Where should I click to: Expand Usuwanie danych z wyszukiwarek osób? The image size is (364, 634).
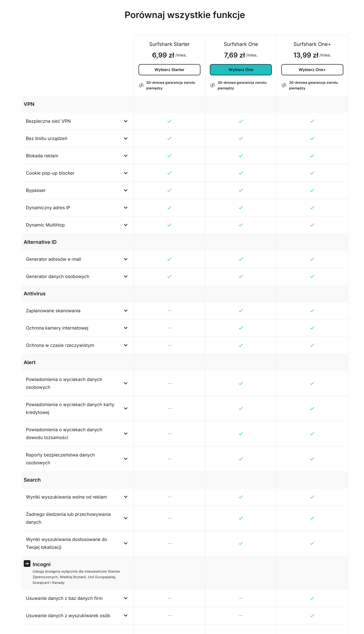point(125,615)
